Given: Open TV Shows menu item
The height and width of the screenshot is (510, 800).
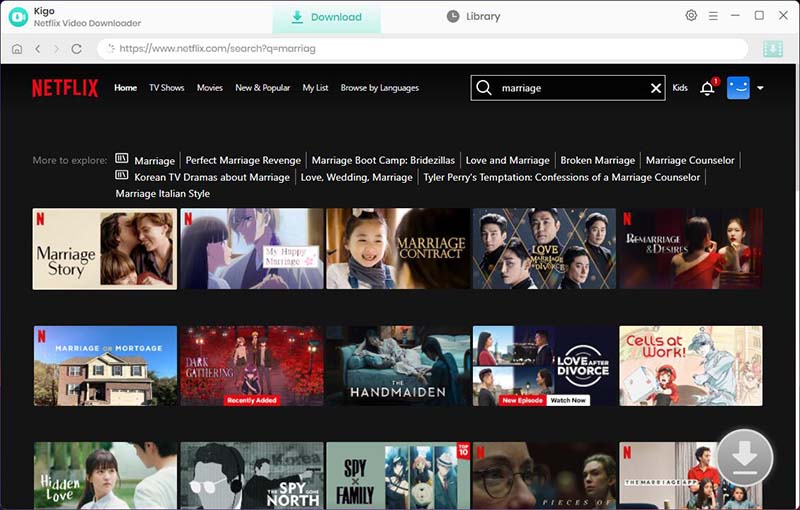Looking at the screenshot, I should pyautogui.click(x=167, y=88).
